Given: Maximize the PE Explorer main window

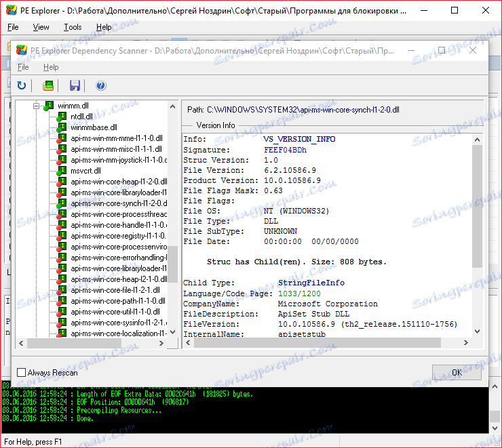Looking at the screenshot, I should pos(455,10).
